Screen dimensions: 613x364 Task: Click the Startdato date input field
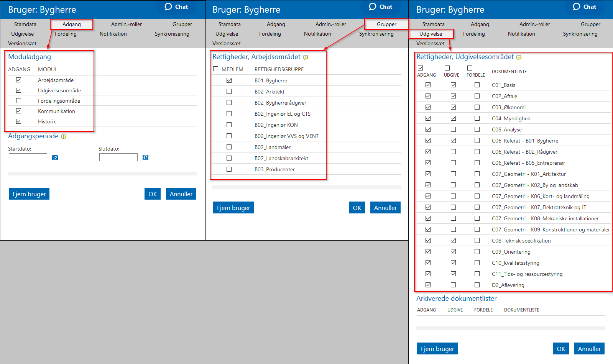28,157
